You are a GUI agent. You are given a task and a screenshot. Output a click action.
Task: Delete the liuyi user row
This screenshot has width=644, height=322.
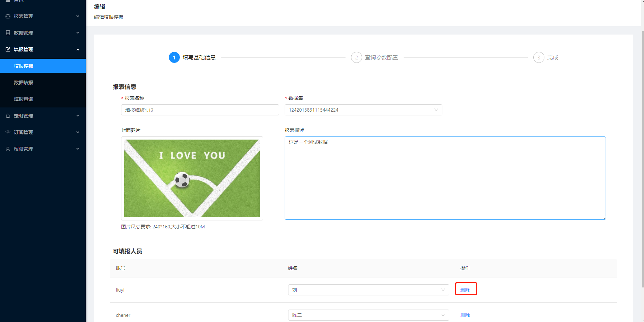pyautogui.click(x=465, y=290)
